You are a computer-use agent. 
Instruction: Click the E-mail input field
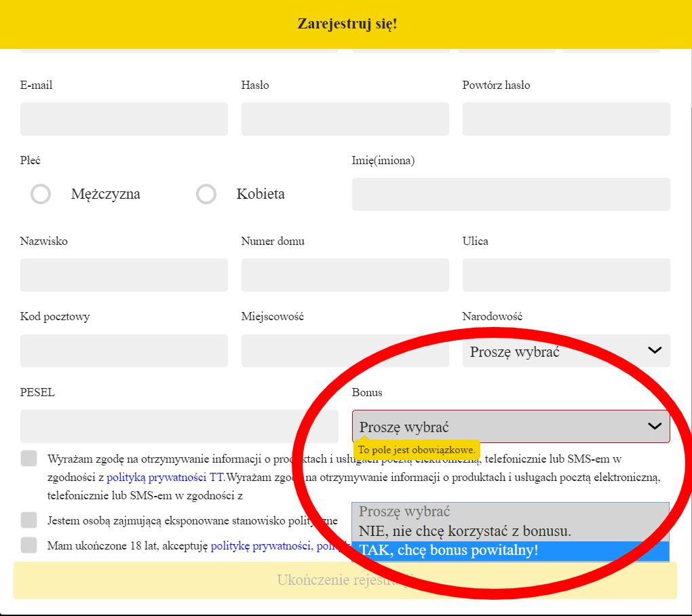click(x=124, y=119)
